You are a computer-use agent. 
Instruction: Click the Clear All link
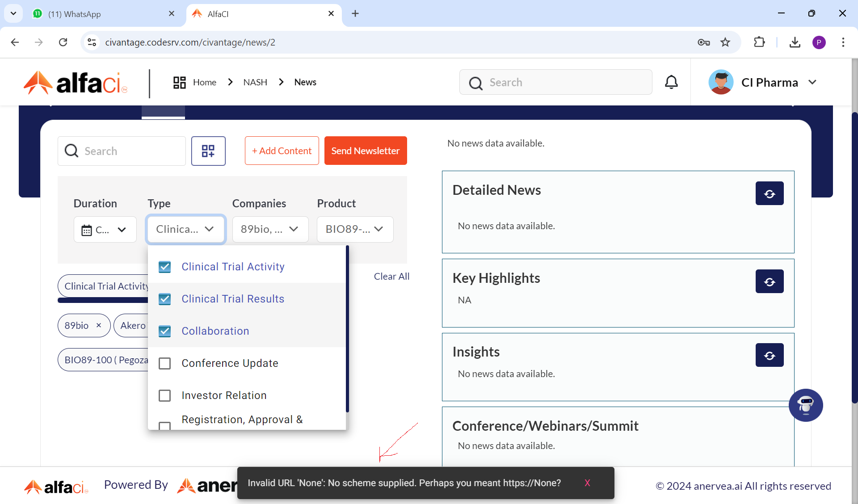coord(391,277)
